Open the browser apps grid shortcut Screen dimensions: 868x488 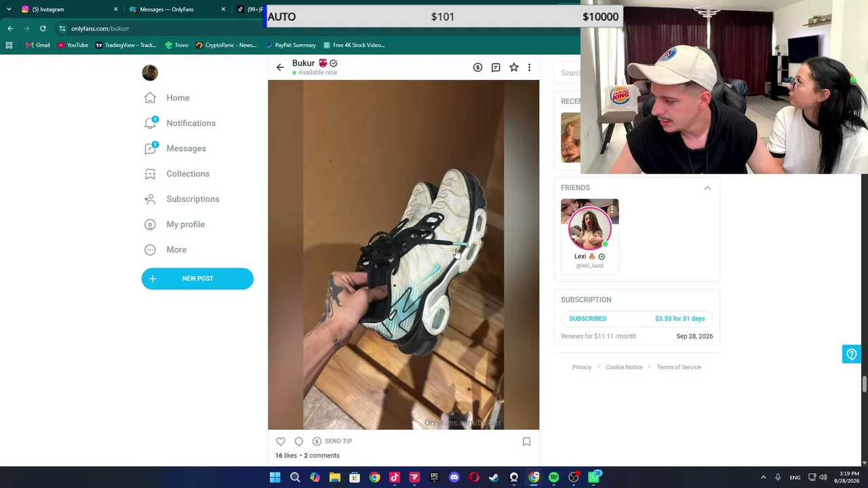pos(9,45)
